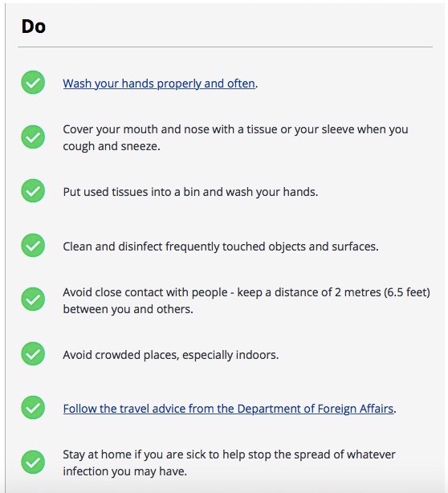Click the green checkmark next to 'Cover your mouth'

tap(33, 137)
